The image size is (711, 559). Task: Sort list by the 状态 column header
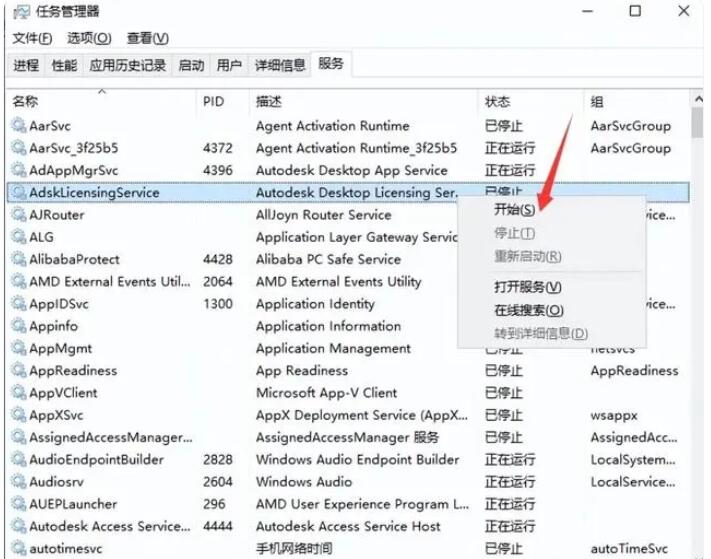pos(497,102)
